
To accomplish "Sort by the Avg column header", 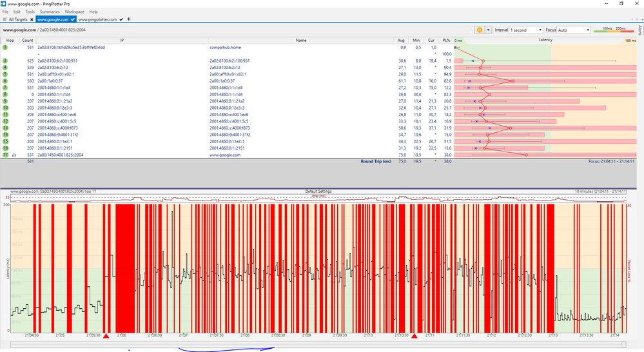I will click(402, 40).
